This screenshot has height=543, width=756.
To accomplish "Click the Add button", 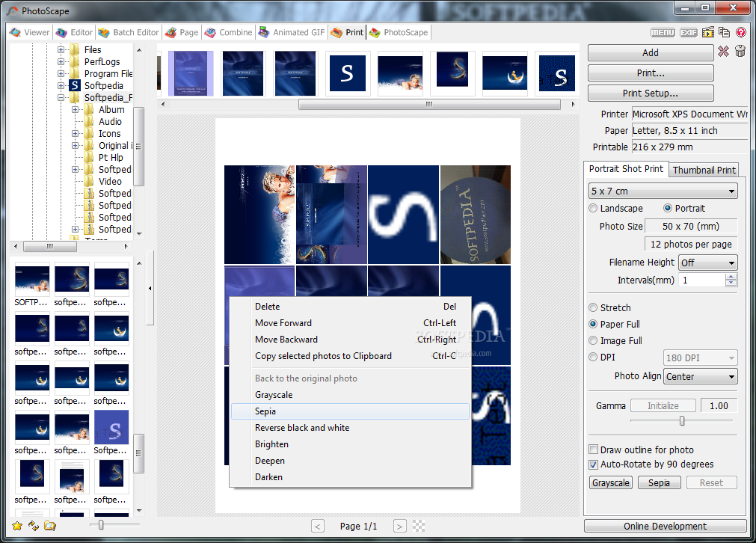I will tap(651, 52).
